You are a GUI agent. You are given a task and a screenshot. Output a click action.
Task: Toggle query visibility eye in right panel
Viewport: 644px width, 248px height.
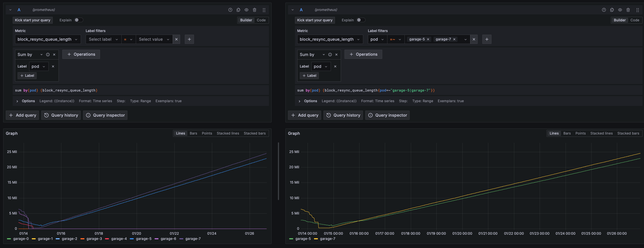click(620, 10)
